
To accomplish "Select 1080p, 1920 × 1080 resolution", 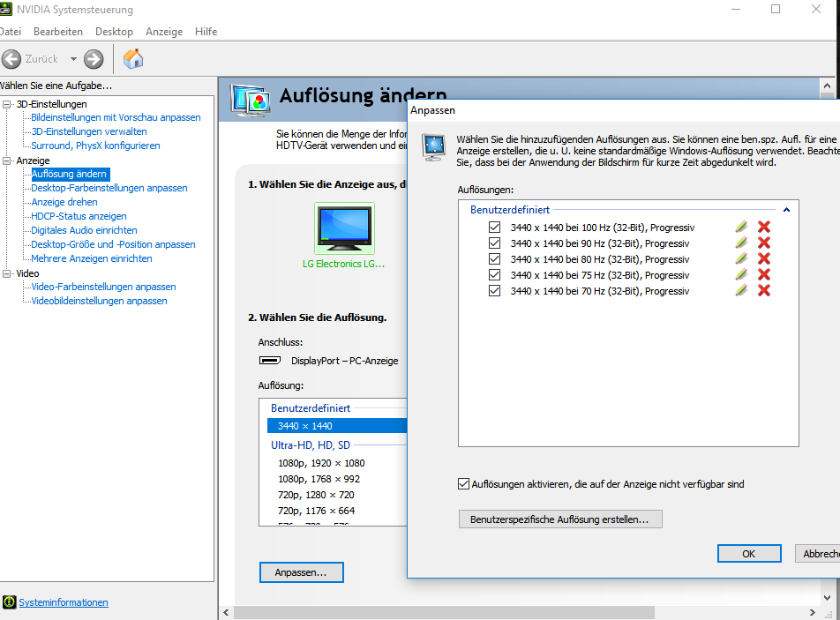I will 321,463.
